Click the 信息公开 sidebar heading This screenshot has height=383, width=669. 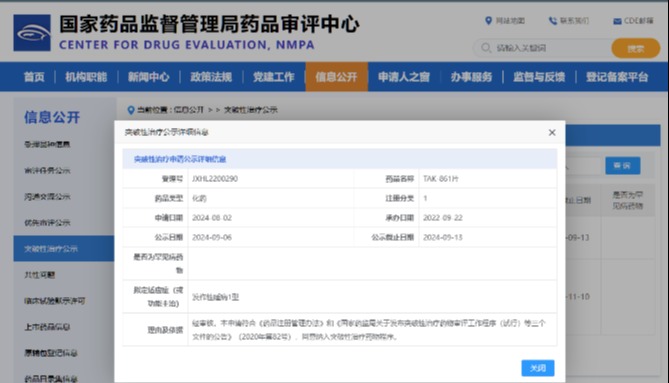click(52, 117)
